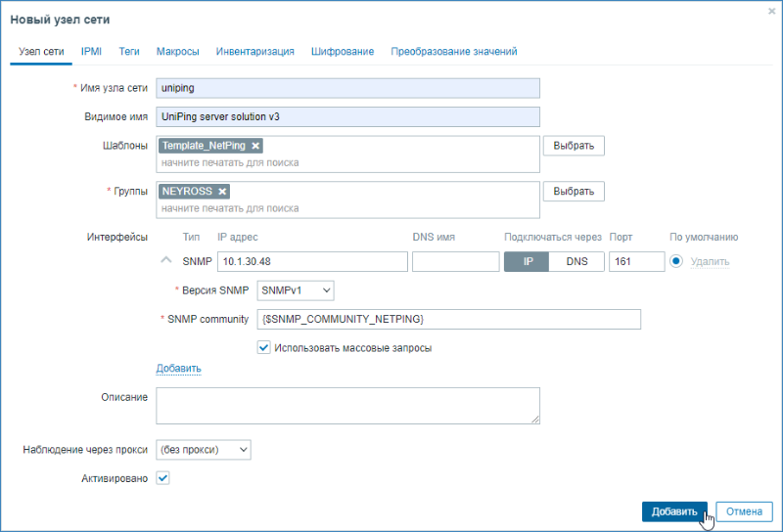Focus the Шаблоны search field
The width and height of the screenshot is (783, 532).
click(347, 162)
